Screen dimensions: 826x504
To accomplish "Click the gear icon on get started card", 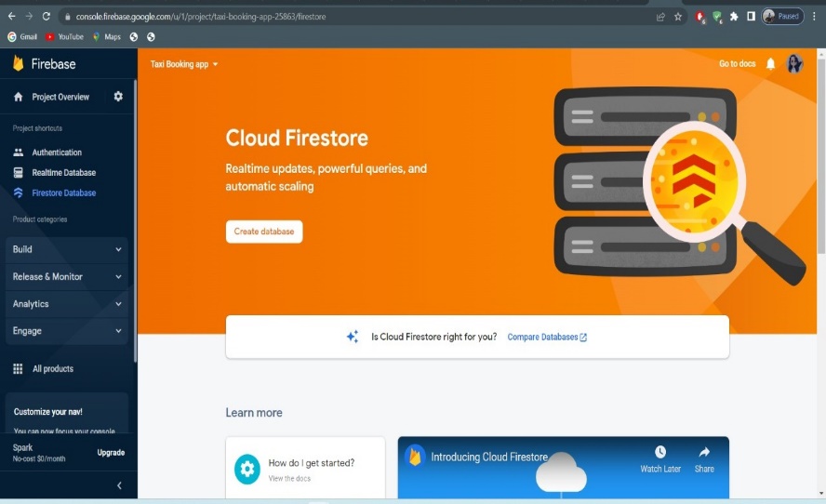I will (247, 469).
